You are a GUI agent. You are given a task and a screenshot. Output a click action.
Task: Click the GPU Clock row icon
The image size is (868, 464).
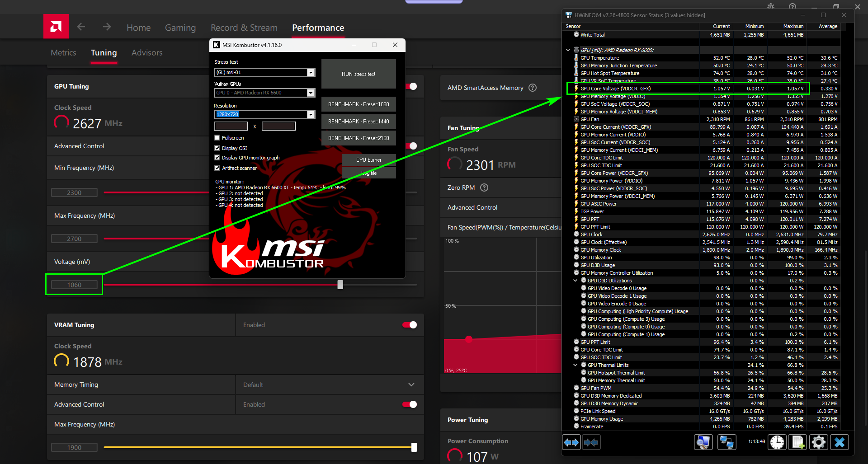(x=576, y=234)
